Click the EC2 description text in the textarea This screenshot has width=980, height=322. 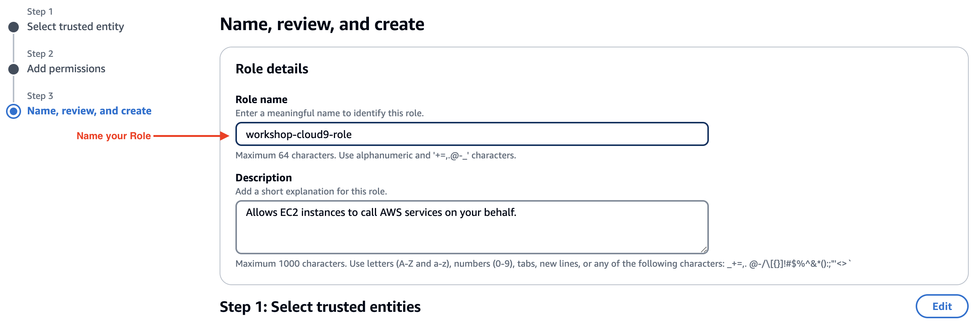381,213
